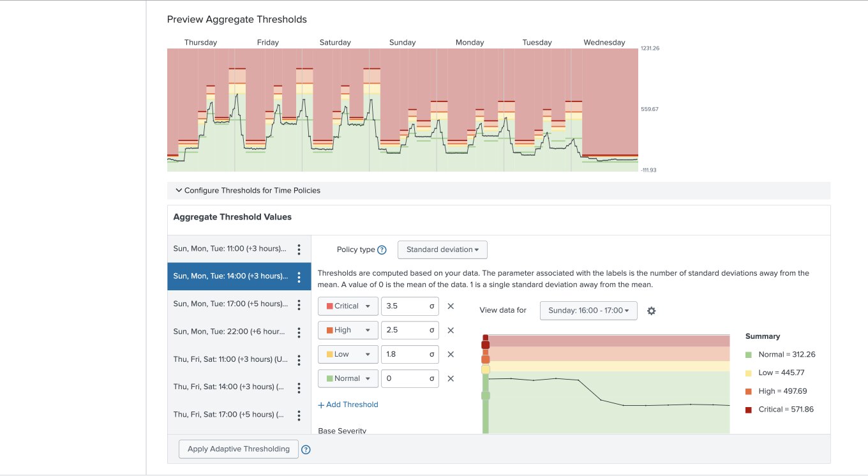Open kebab menu on selected 14:00 policy
This screenshot has height=476, width=868.
click(299, 276)
